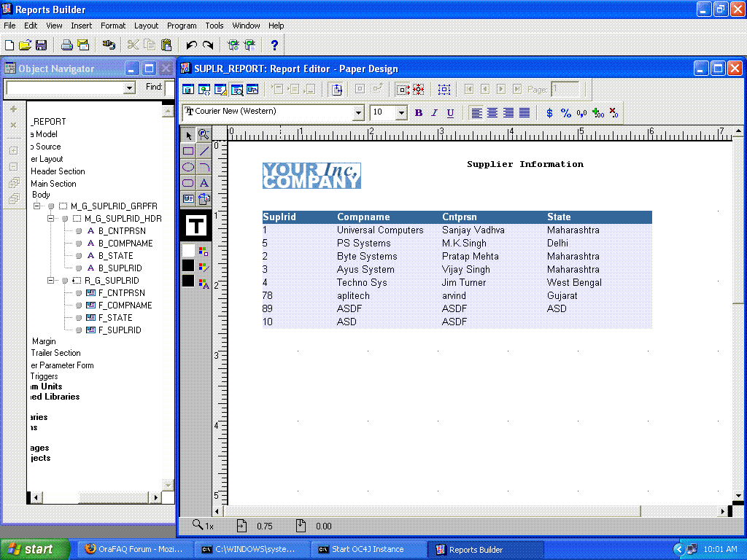Open the Layout menu

[x=146, y=26]
